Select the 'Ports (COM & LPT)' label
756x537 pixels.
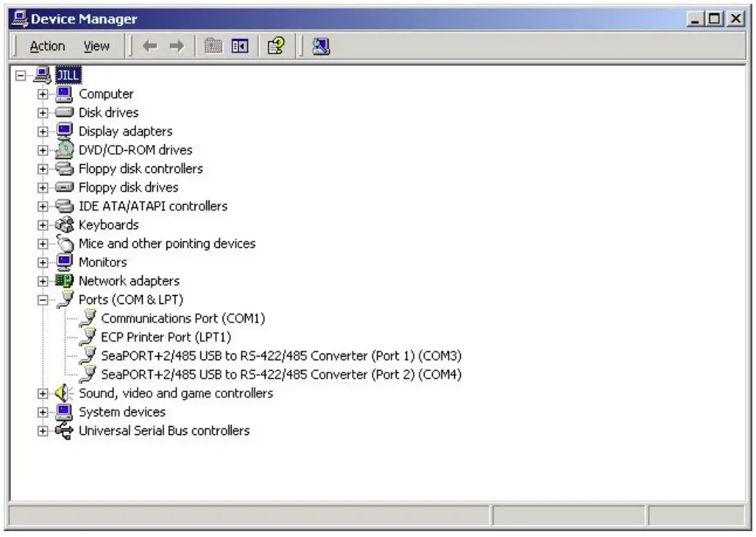click(x=131, y=300)
